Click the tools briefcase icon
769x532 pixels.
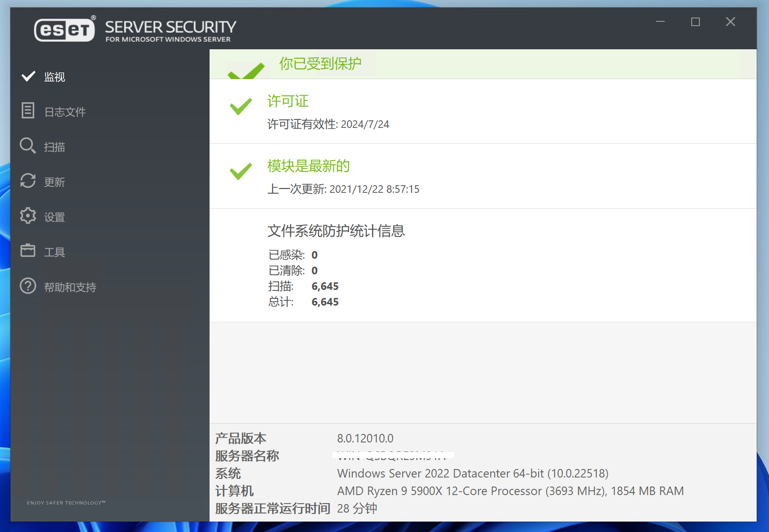pyautogui.click(x=28, y=251)
